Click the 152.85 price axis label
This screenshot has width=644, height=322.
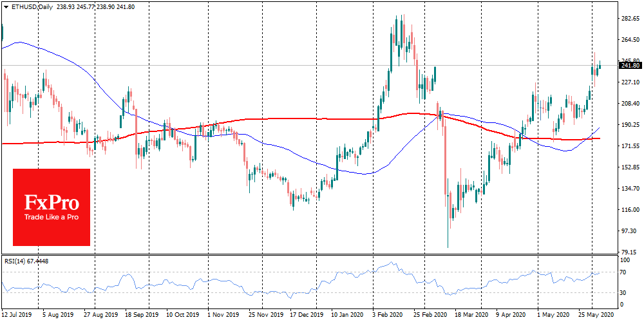click(630, 167)
